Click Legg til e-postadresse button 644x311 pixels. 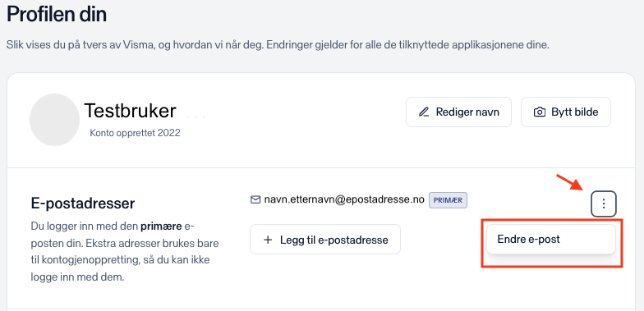point(325,240)
